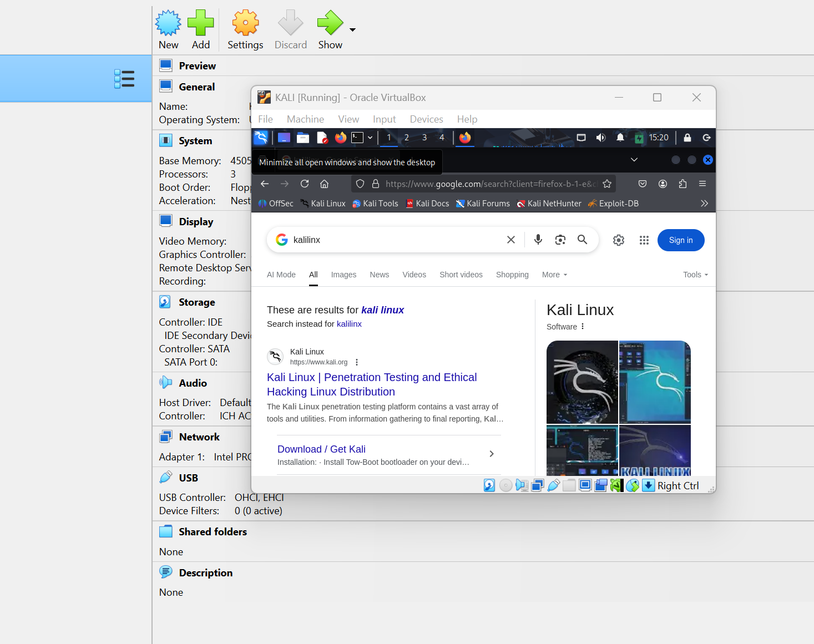
Task: Expand the terminal launcher dropdown arrow
Action: 370,138
